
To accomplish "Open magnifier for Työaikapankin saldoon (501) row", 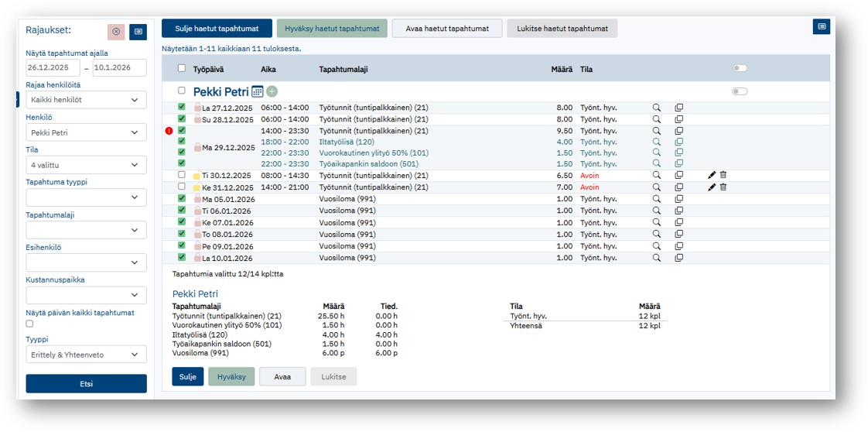I will click(x=657, y=163).
